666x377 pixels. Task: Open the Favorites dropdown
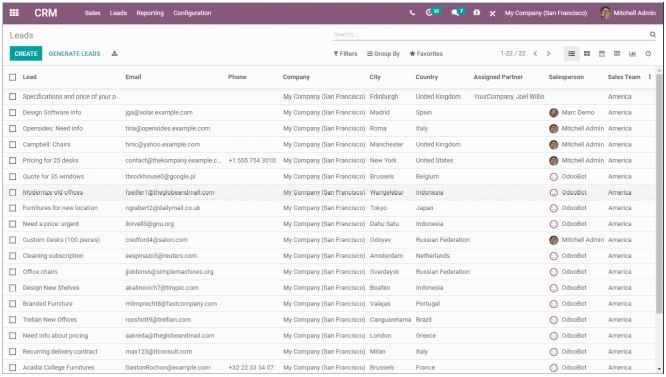tap(426, 53)
